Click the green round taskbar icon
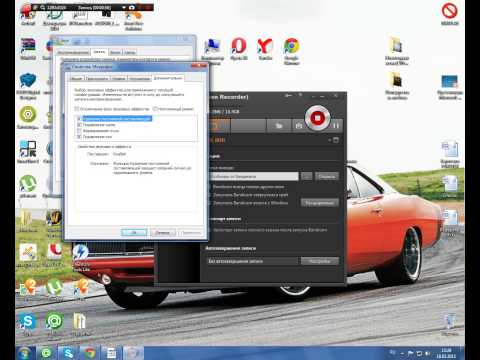 pyautogui.click(x=46, y=353)
